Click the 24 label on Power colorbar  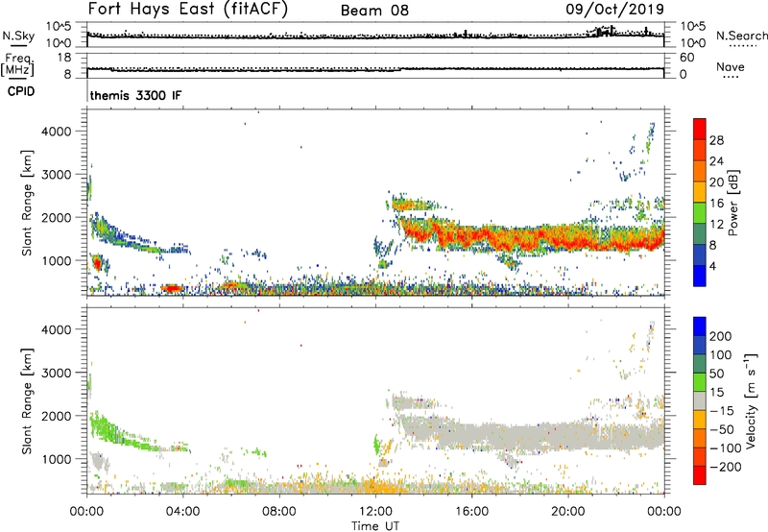(716, 161)
